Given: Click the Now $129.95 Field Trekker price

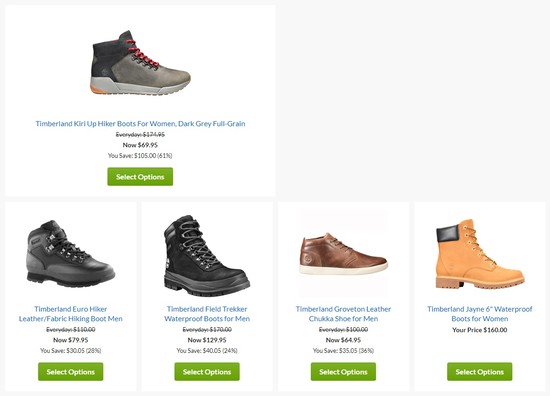Looking at the screenshot, I should [x=207, y=340].
